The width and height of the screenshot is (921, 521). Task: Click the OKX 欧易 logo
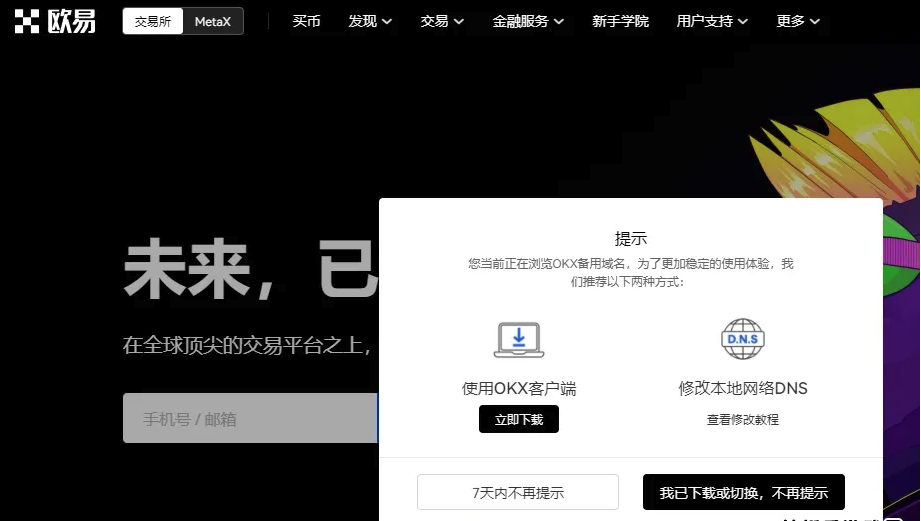55,21
